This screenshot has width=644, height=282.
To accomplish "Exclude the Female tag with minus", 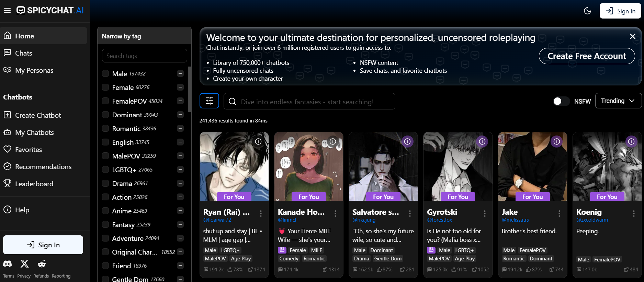I will (180, 87).
